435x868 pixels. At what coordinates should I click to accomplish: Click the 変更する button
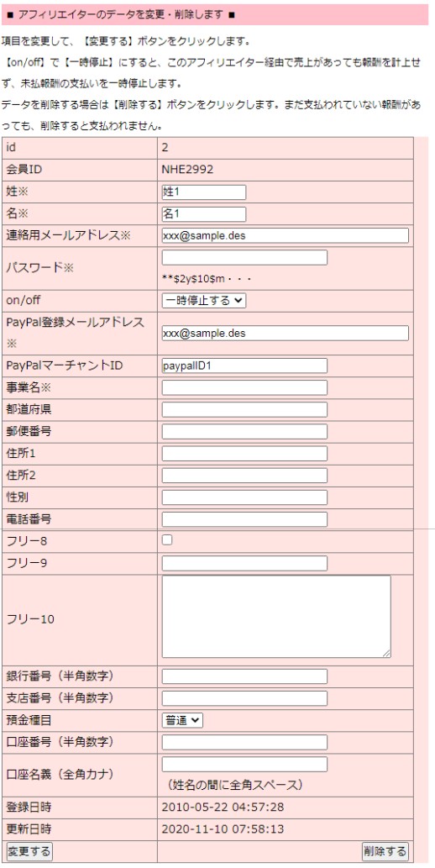(29, 850)
